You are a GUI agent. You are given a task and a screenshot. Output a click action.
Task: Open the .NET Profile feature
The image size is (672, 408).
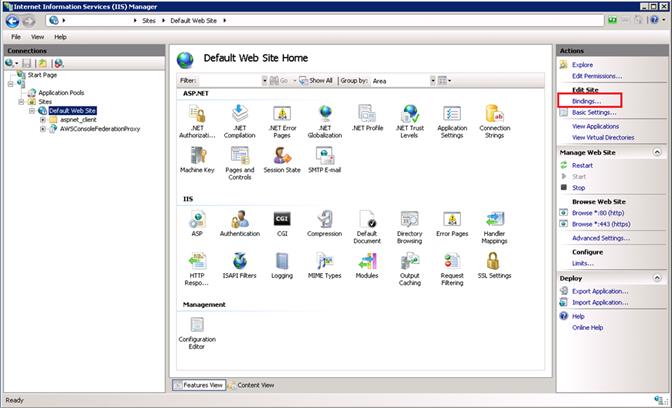coord(367,118)
